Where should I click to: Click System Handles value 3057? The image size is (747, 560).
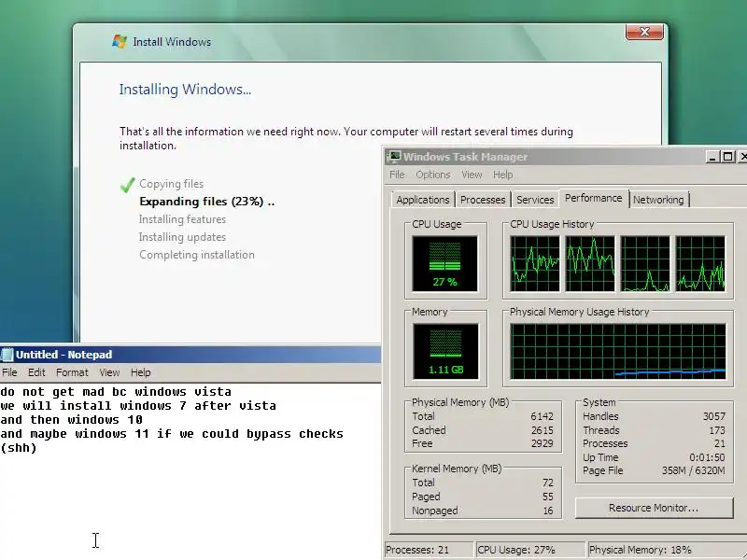pyautogui.click(x=714, y=416)
